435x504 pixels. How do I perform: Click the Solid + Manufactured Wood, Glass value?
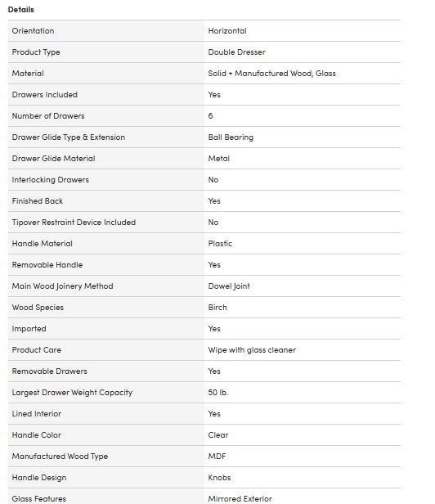(271, 74)
